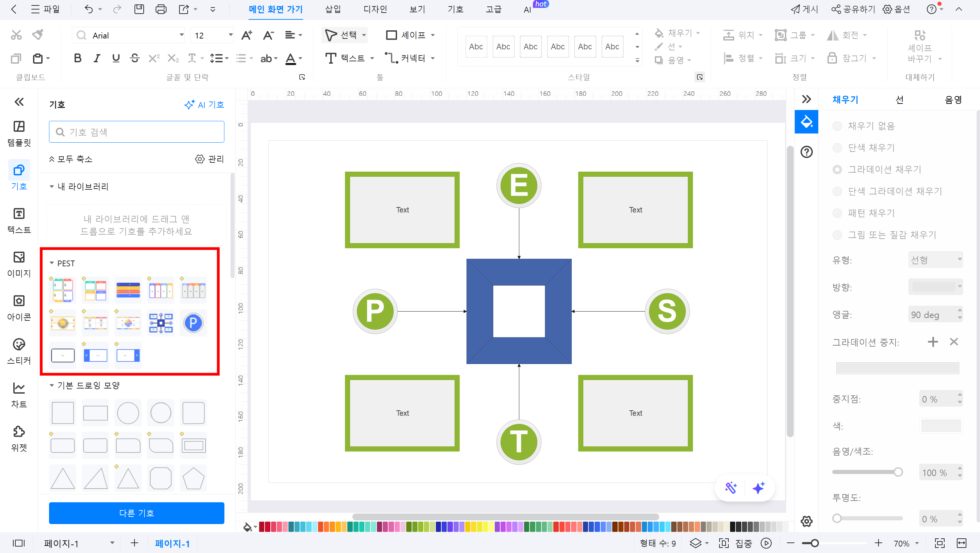Screen dimensions: 980x553
Task: Open the View ribbon tab
Action: coord(417,9)
